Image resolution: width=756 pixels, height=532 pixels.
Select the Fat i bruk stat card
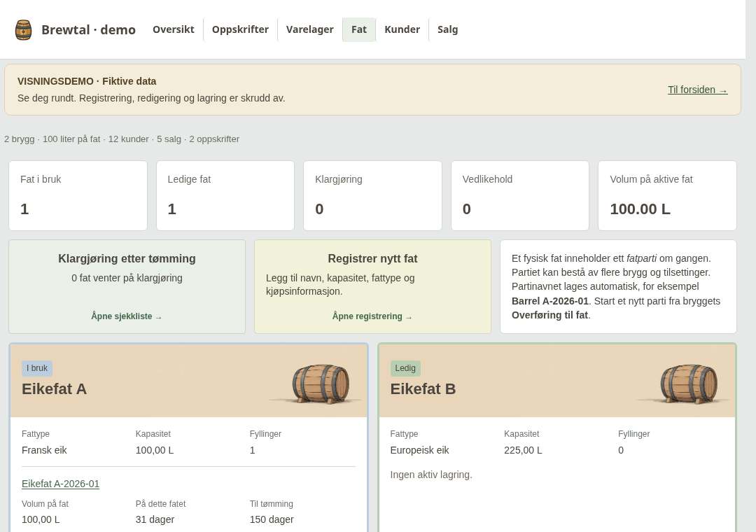point(78,195)
